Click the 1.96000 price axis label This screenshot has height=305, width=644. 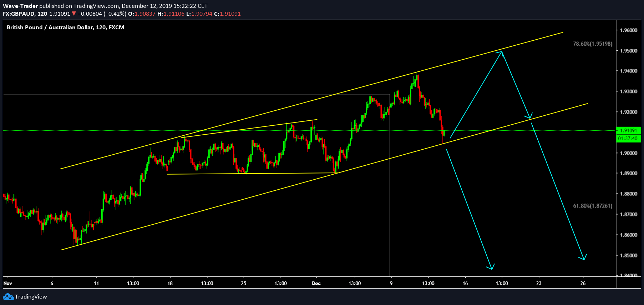click(629, 30)
